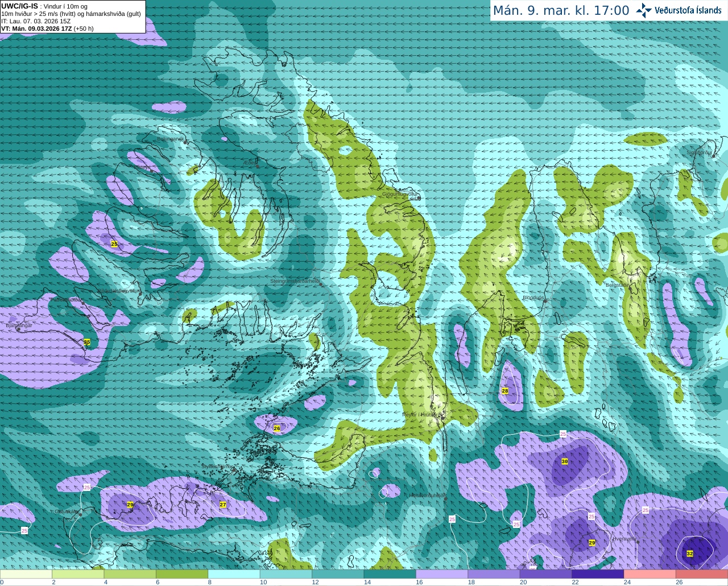Image resolution: width=728 pixels, height=586 pixels.
Task: Click the 14–16 m/s dark teal legend swatch
Action: (390, 574)
